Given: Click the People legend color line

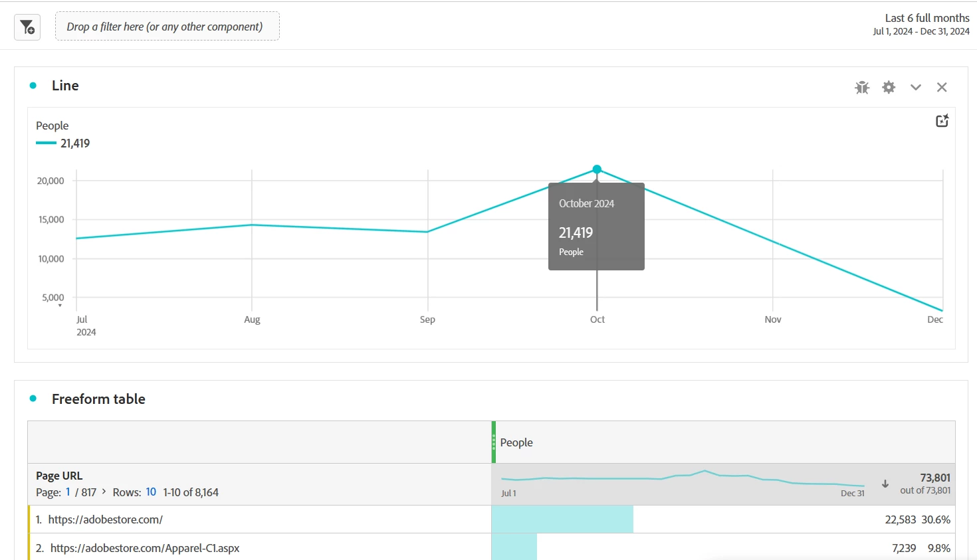Looking at the screenshot, I should click(46, 143).
